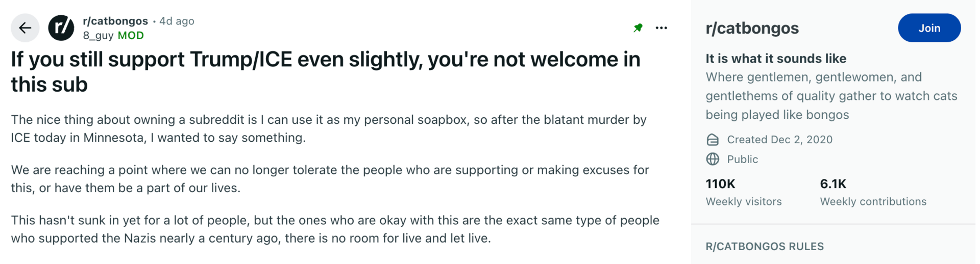Click the 4d ago timestamp

pos(177,21)
